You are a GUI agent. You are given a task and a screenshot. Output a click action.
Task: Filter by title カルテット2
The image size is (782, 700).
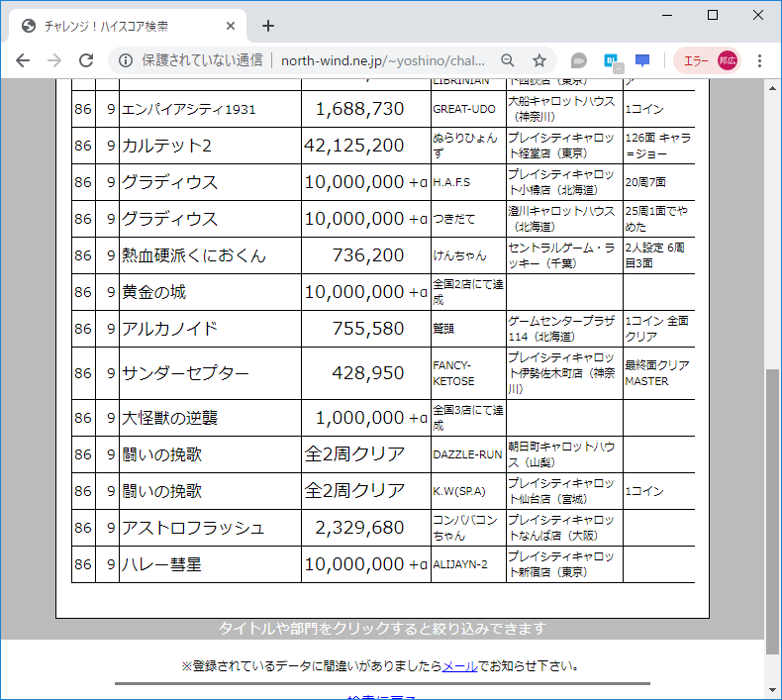pos(166,146)
